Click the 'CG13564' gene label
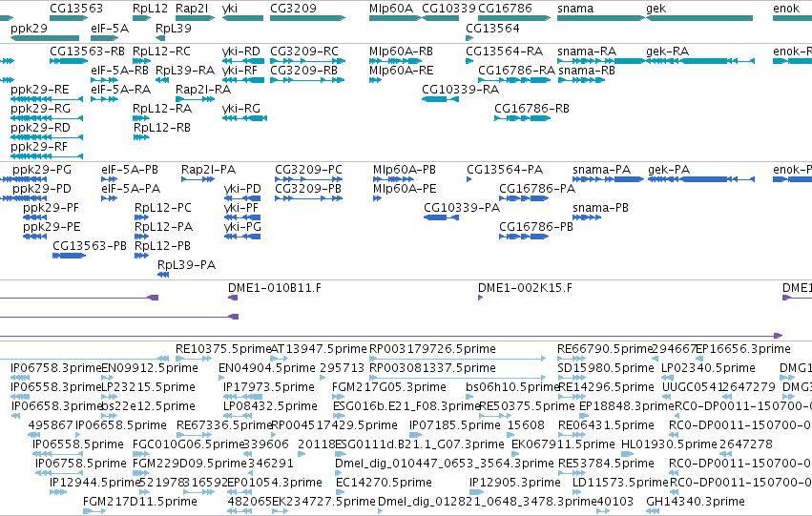 (x=492, y=28)
